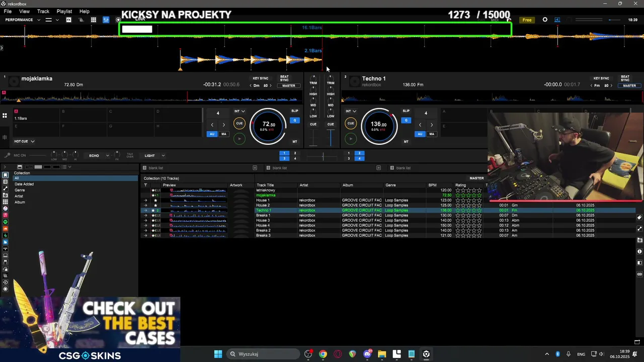This screenshot has height=362, width=644.
Task: Toggle deck 1 Quantize Q button
Action: (x=295, y=120)
